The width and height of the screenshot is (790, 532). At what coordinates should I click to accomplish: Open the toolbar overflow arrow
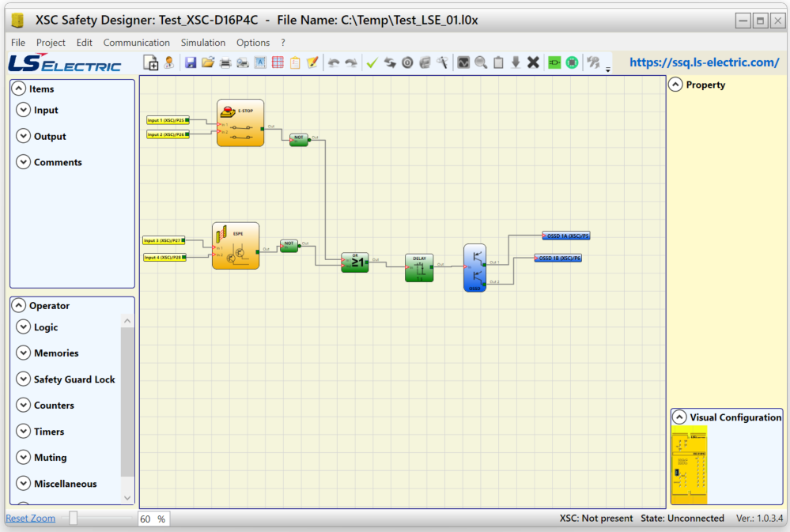click(608, 70)
